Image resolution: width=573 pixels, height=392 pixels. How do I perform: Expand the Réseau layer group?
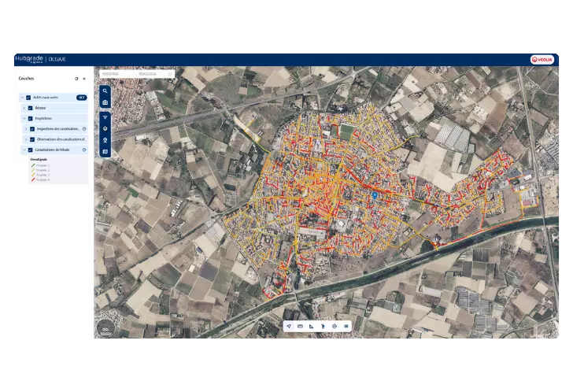(x=24, y=108)
